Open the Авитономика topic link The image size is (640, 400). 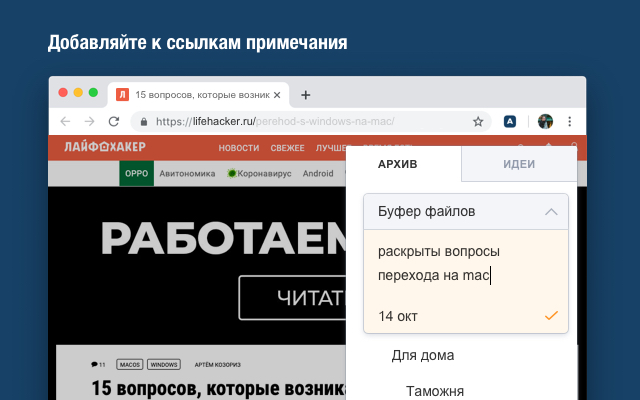click(x=187, y=173)
